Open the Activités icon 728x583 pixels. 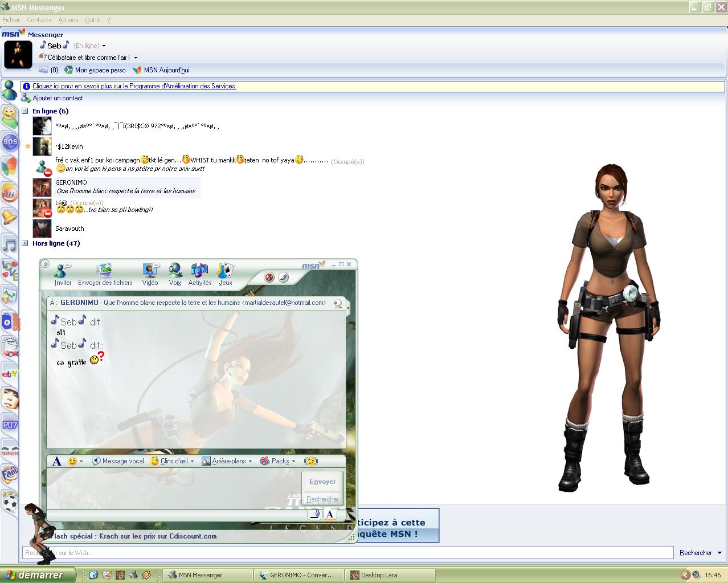pos(199,274)
